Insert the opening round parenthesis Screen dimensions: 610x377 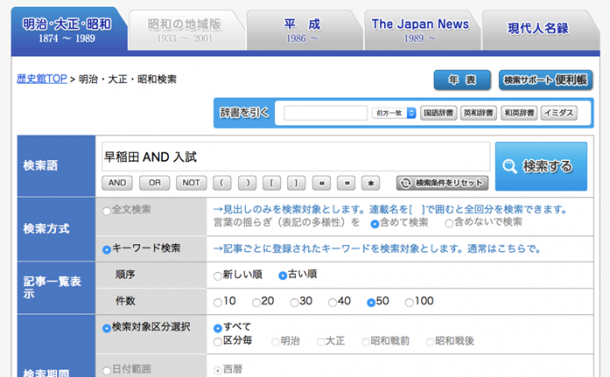[x=222, y=183]
